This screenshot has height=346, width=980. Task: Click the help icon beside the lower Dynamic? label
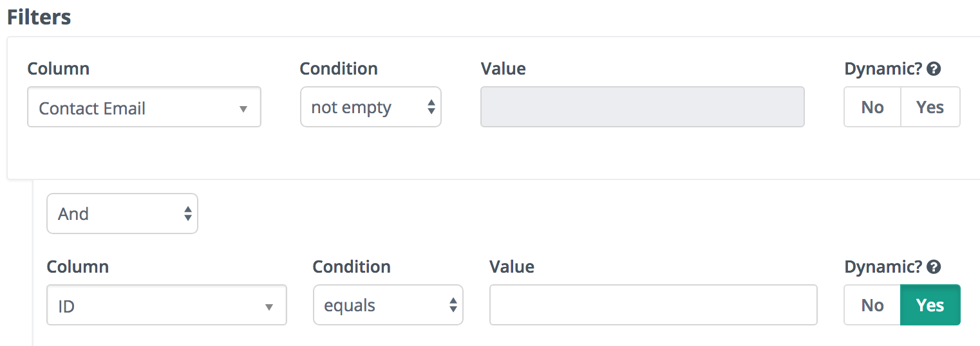click(934, 267)
